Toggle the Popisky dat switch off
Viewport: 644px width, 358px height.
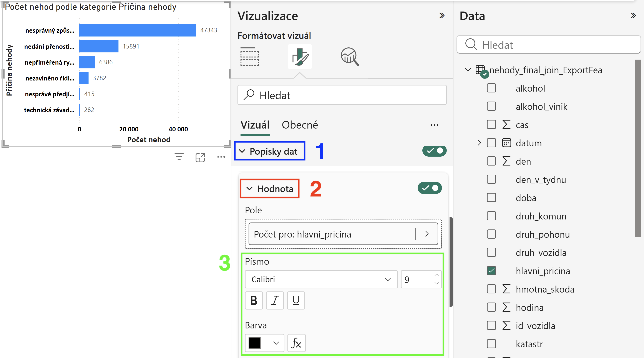434,151
